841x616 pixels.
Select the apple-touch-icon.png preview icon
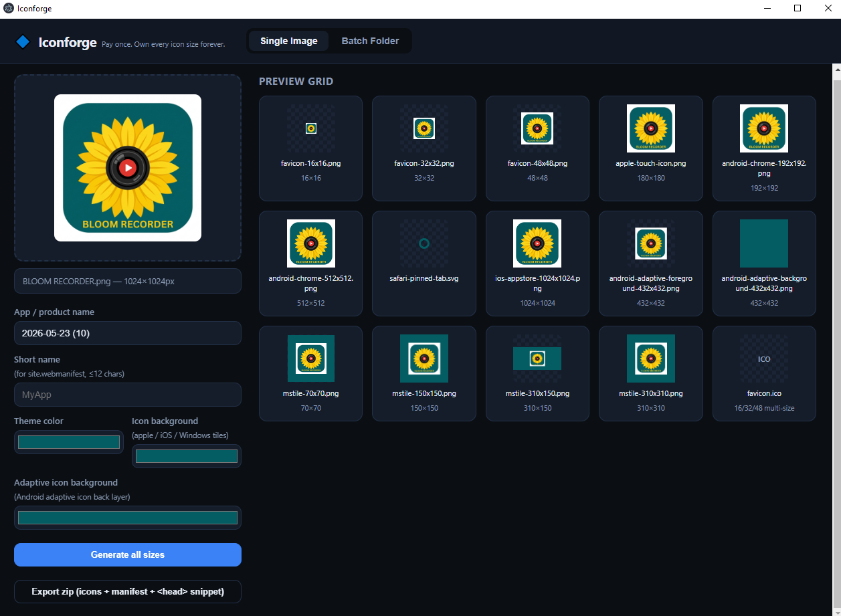coord(651,128)
